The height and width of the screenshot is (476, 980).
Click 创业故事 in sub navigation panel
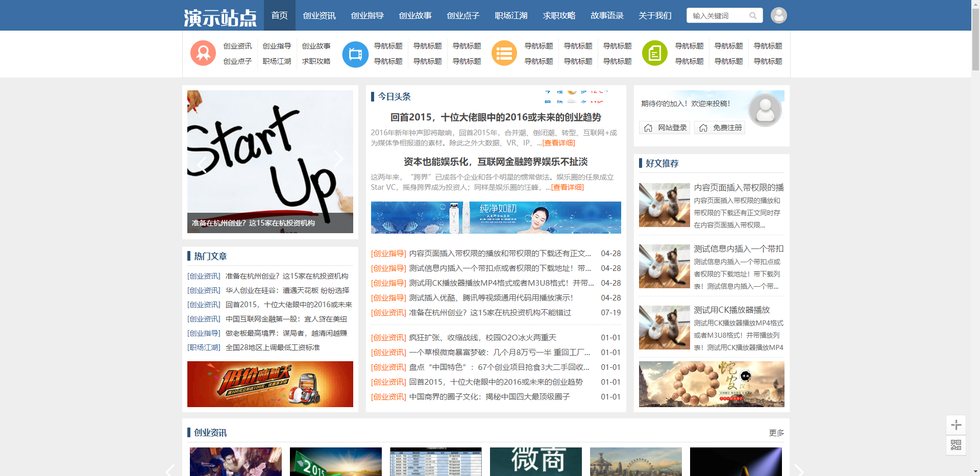(x=316, y=46)
